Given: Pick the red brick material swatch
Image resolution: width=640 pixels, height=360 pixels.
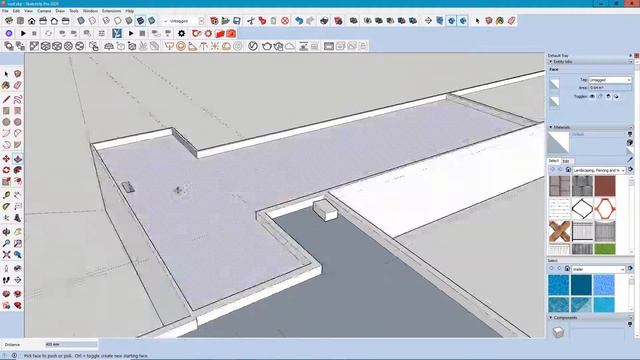Looking at the screenshot, I should [604, 186].
